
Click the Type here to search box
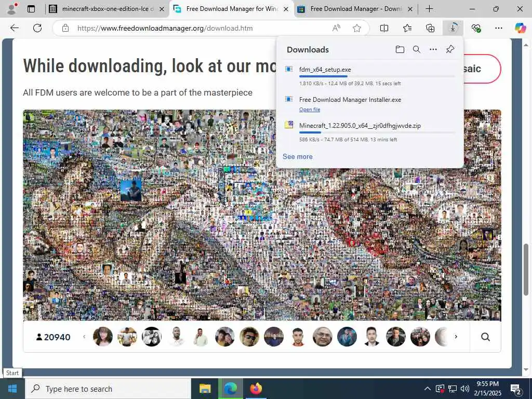tap(108, 389)
